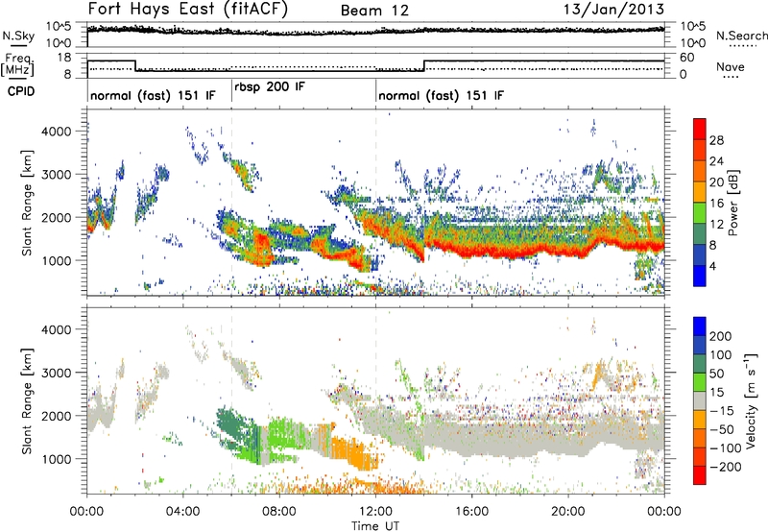Click the '20:00' time axis label
The image size is (768, 532).
[568, 512]
